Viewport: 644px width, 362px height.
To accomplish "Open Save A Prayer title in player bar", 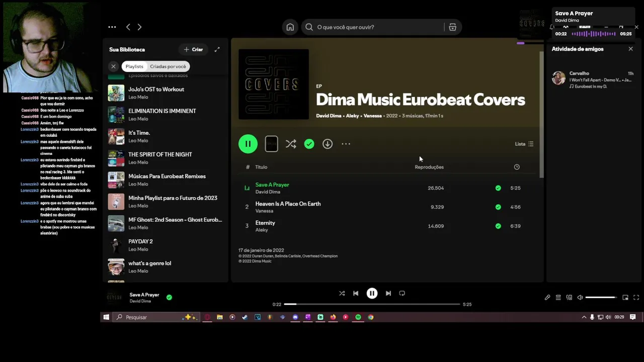I will [x=144, y=295].
